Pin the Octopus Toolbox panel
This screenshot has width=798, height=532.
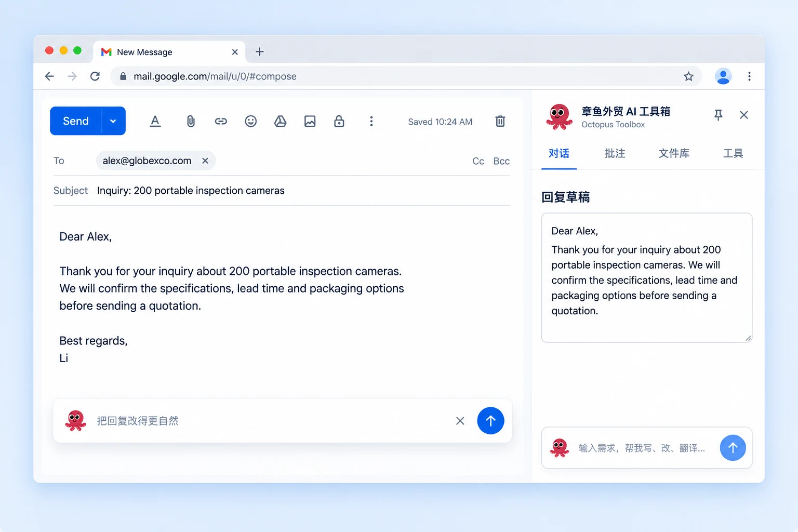719,115
